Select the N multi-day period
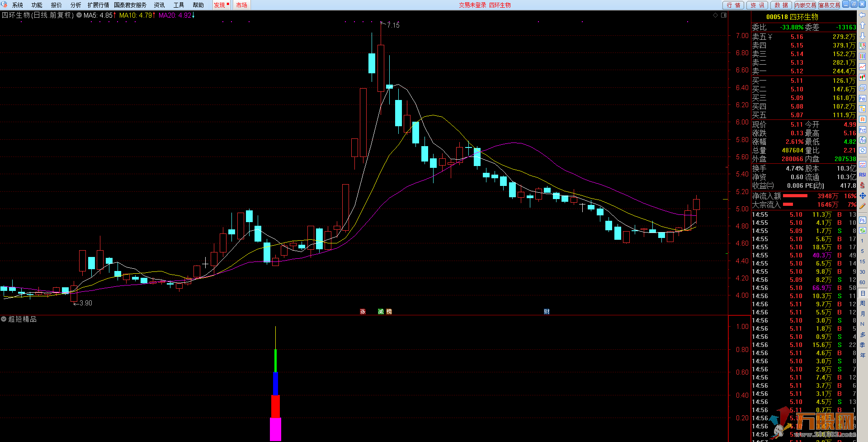 point(863,324)
